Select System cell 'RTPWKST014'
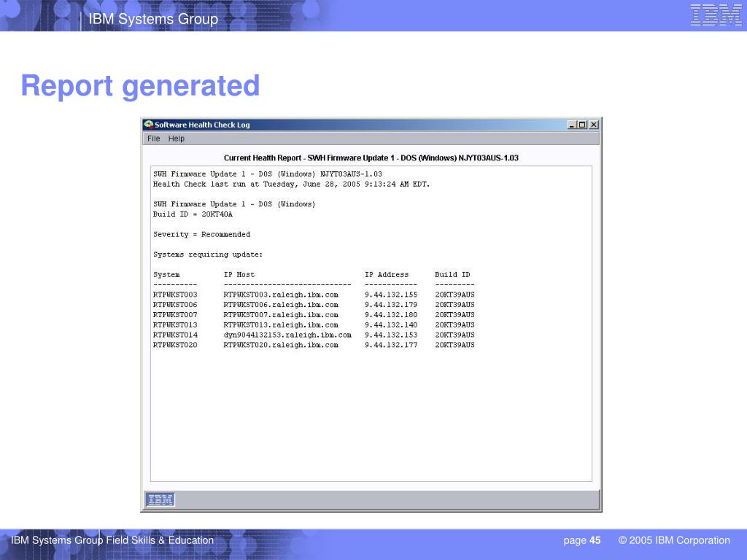Image resolution: width=747 pixels, height=560 pixels. [x=175, y=335]
